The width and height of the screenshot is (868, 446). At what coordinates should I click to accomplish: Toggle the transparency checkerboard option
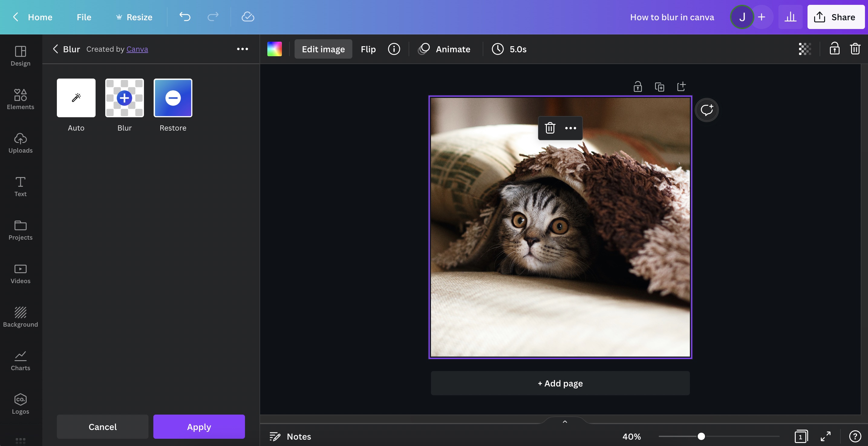(805, 49)
